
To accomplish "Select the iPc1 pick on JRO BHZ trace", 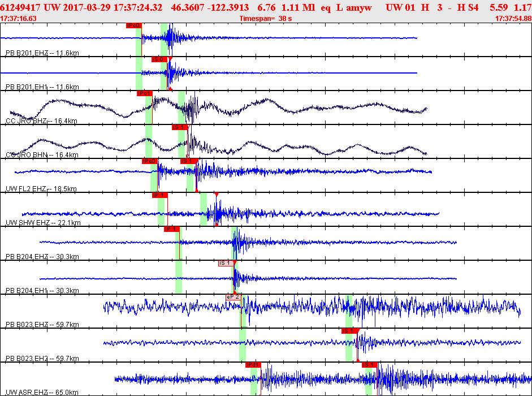I will point(145,93).
